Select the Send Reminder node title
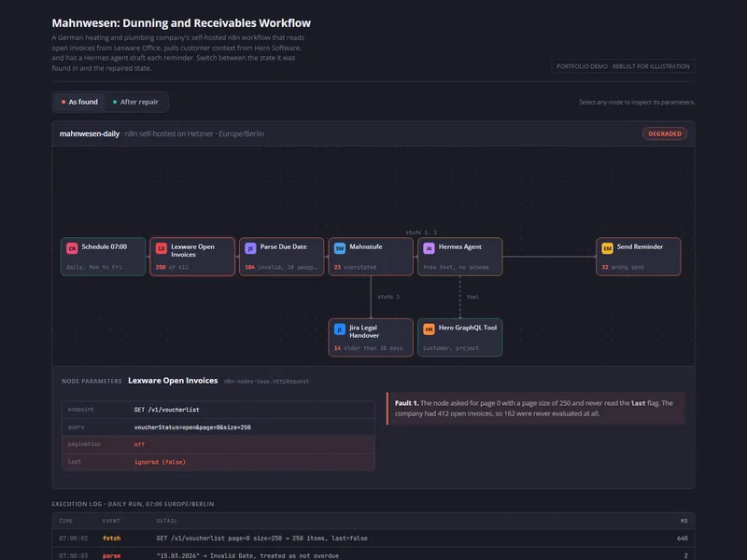747x560 pixels. 640,246
